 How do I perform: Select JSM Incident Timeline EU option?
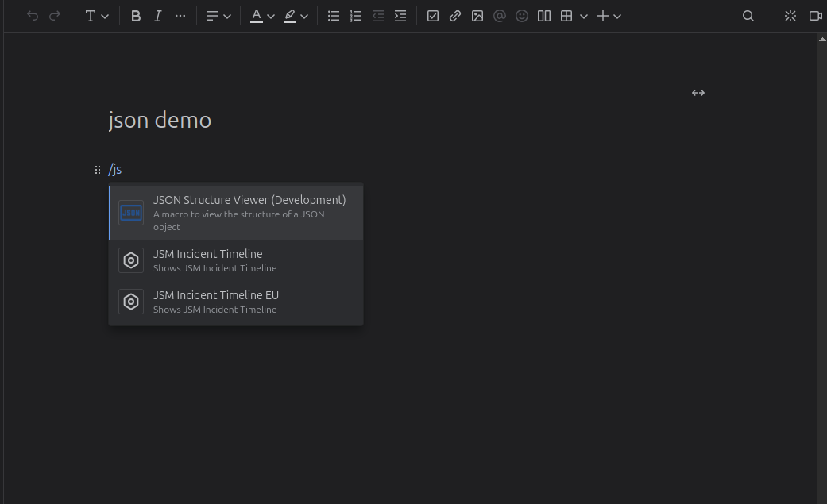tap(236, 302)
